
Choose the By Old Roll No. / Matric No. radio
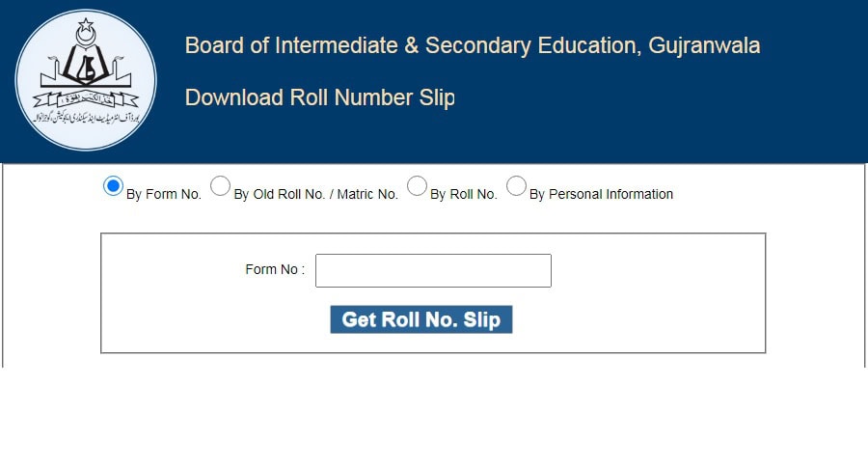point(220,186)
